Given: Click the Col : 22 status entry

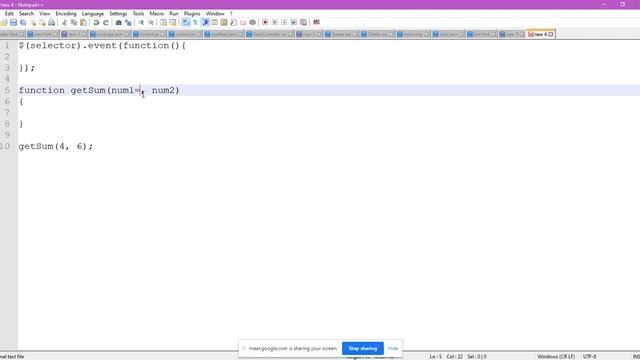Looking at the screenshot, I should pos(454,357).
